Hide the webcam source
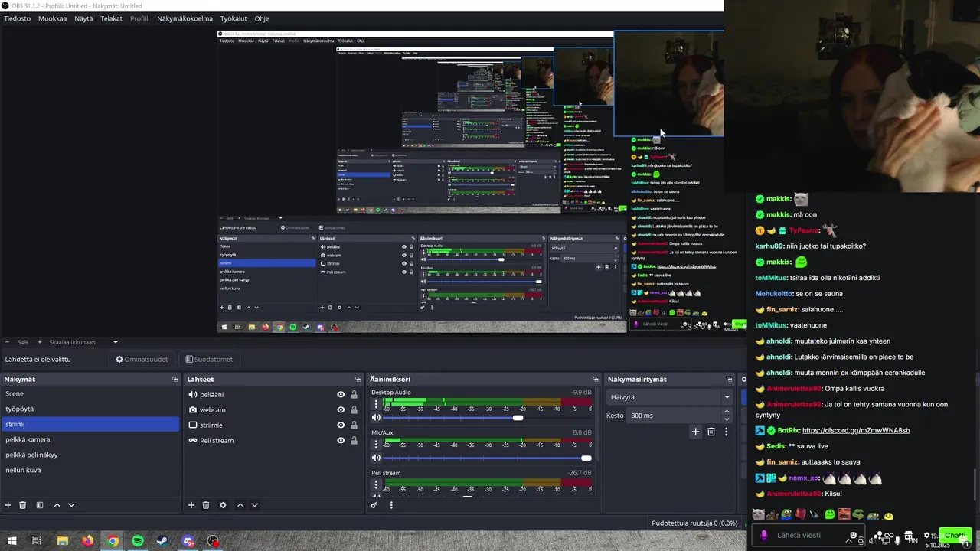This screenshot has height=551, width=980. [341, 409]
